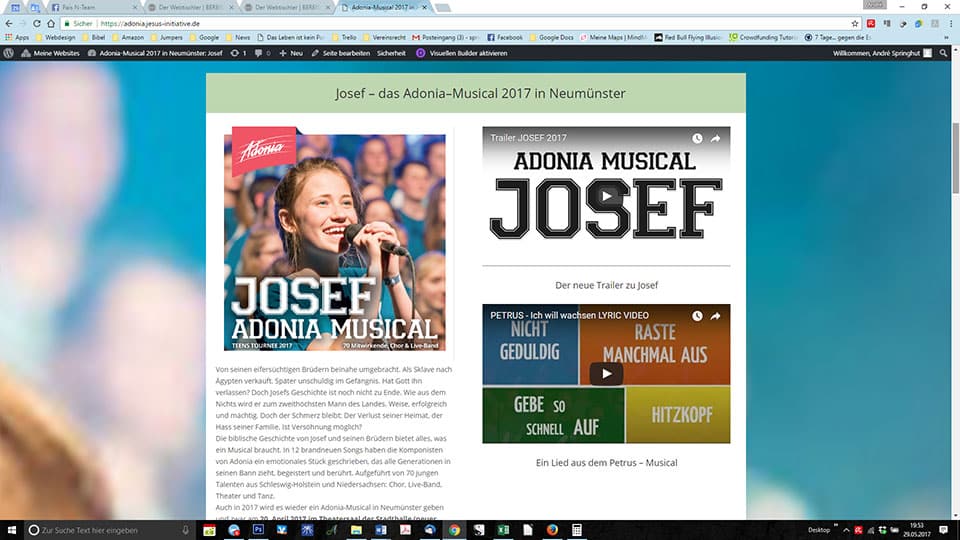Open the Red Bull Flying Illusion bookmark

click(688, 37)
